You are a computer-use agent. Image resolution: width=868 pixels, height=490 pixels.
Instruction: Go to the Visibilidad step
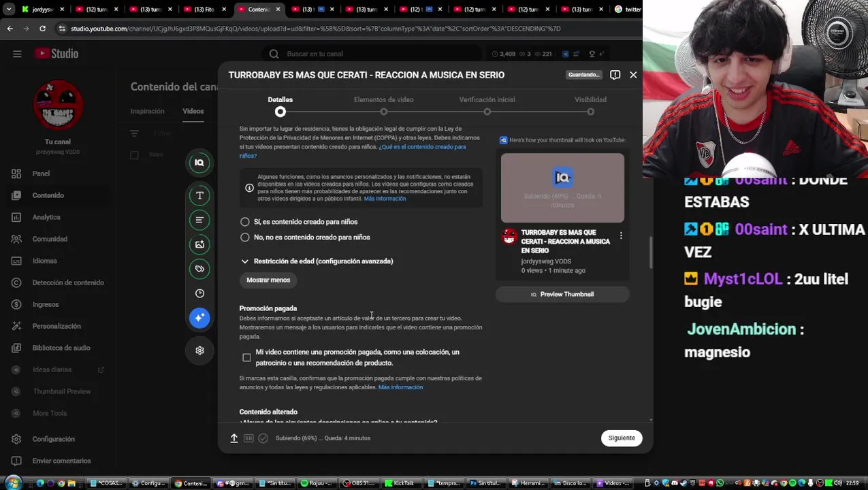point(590,105)
